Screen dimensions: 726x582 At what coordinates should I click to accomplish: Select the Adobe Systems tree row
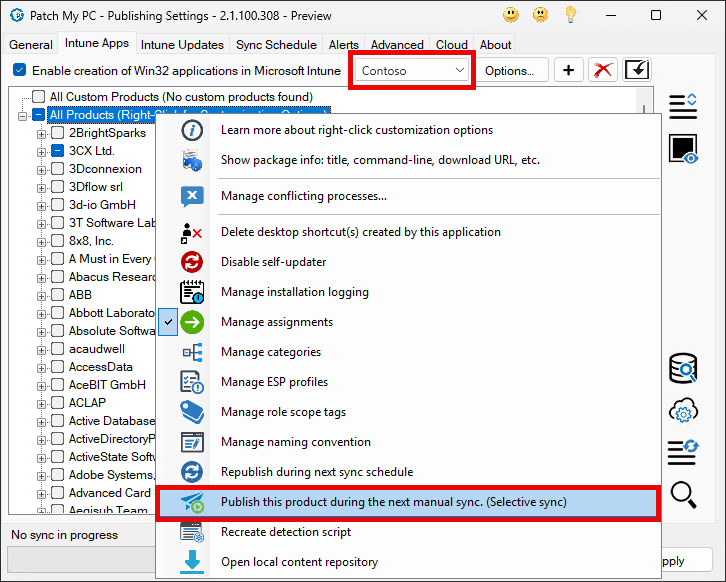click(x=111, y=475)
